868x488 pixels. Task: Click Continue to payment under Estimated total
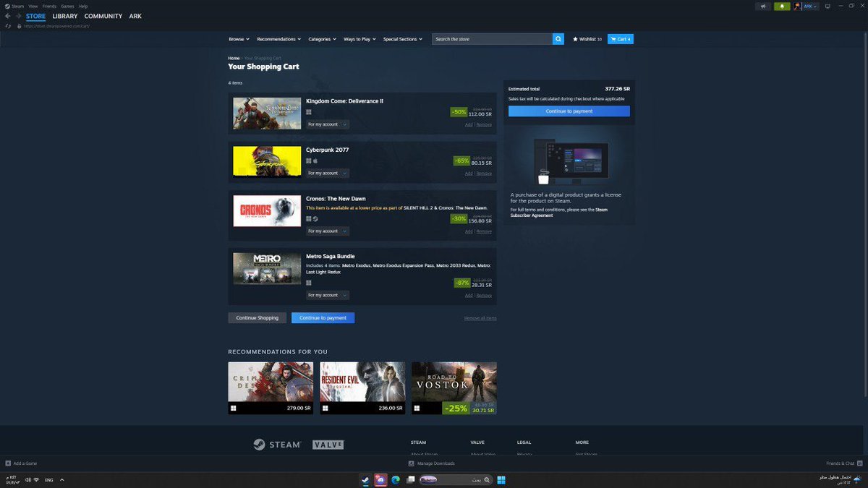pos(569,111)
